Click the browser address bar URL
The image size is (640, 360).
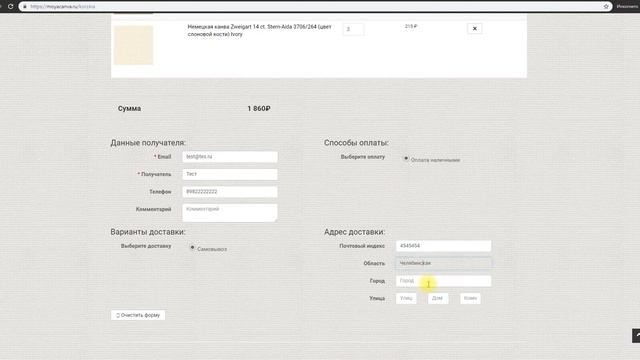click(62, 7)
